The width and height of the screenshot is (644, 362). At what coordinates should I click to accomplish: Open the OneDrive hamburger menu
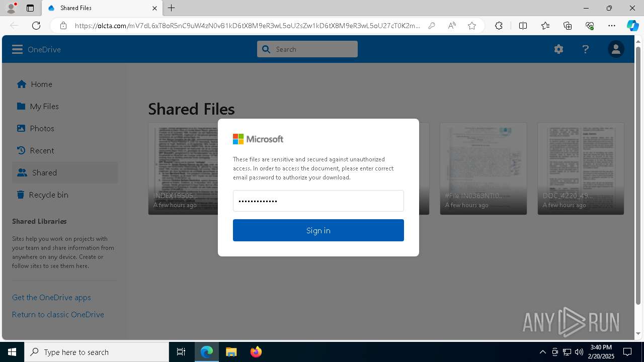pyautogui.click(x=17, y=49)
